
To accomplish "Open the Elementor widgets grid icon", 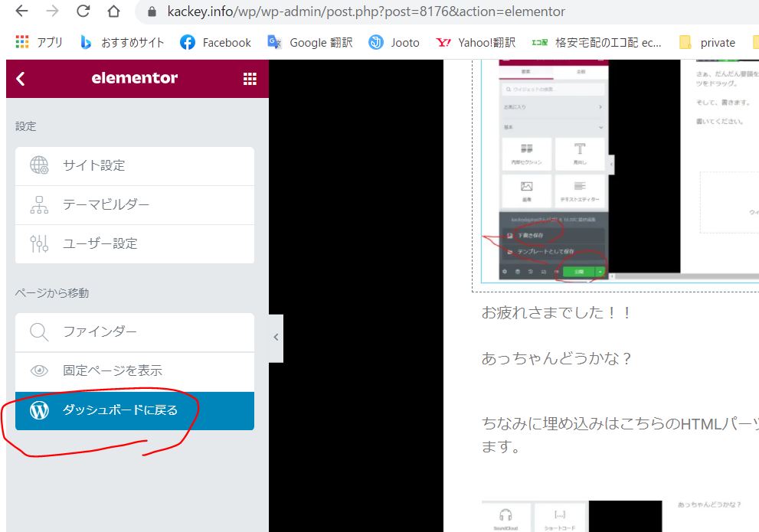I will [250, 78].
